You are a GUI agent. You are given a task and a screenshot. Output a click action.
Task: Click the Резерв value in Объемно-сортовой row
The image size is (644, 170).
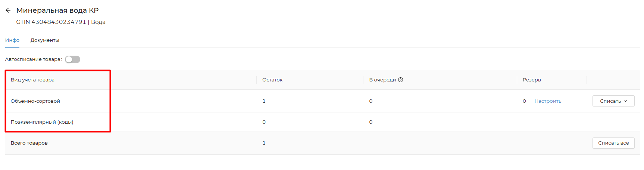(524, 101)
